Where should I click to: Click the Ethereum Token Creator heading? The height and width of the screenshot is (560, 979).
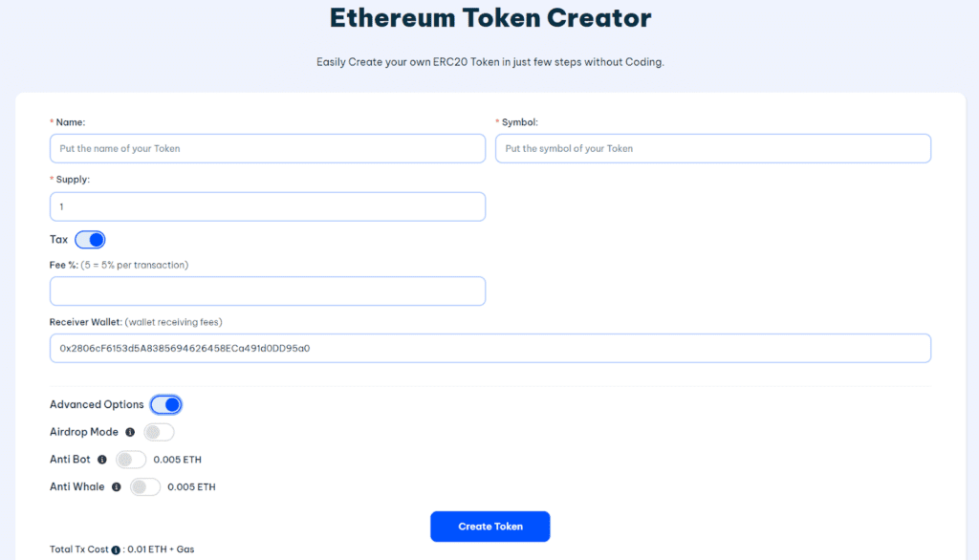(489, 18)
